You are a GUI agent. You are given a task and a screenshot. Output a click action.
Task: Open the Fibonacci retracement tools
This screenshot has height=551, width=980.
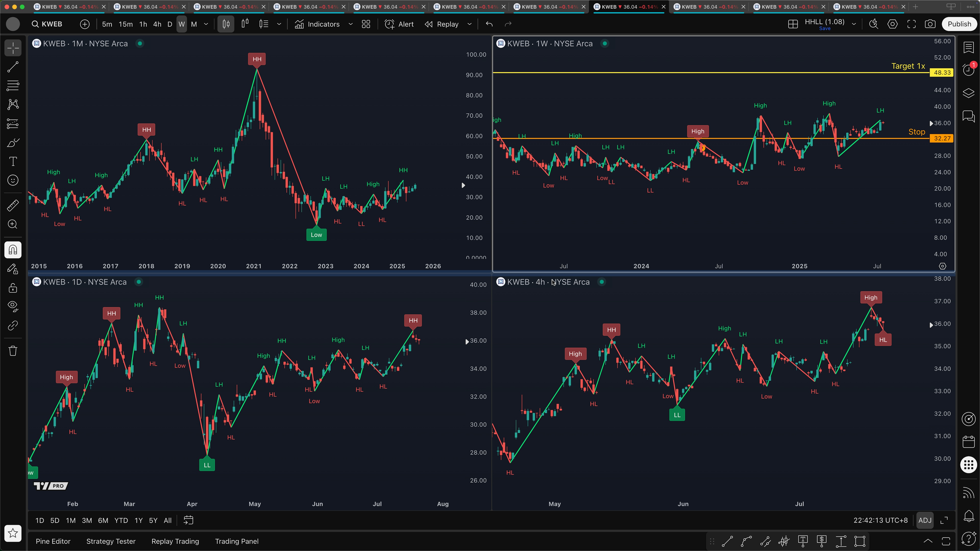click(13, 85)
